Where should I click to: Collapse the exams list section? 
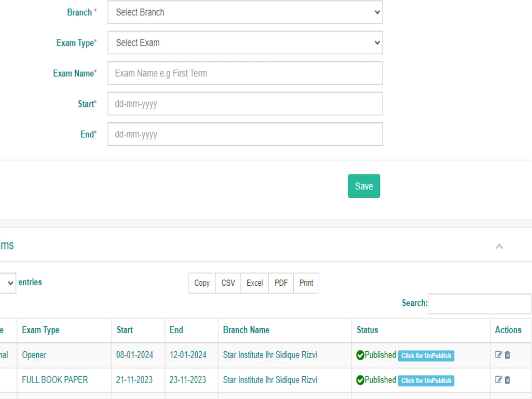pyautogui.click(x=499, y=246)
